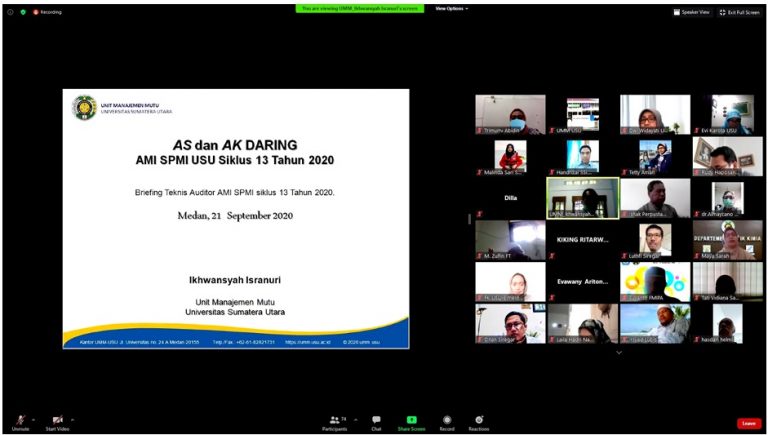Viewport: 768px width, 435px height.
Task: Select the Dilla participant tile
Action: 510,198
